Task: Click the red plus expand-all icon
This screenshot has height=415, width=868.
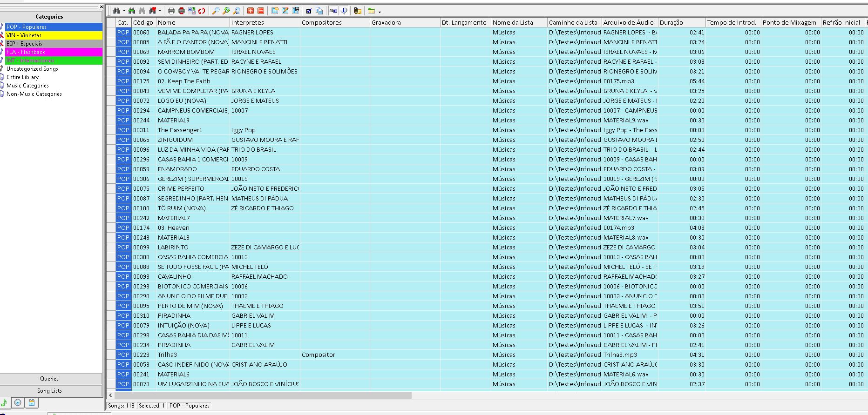Action: click(x=251, y=11)
